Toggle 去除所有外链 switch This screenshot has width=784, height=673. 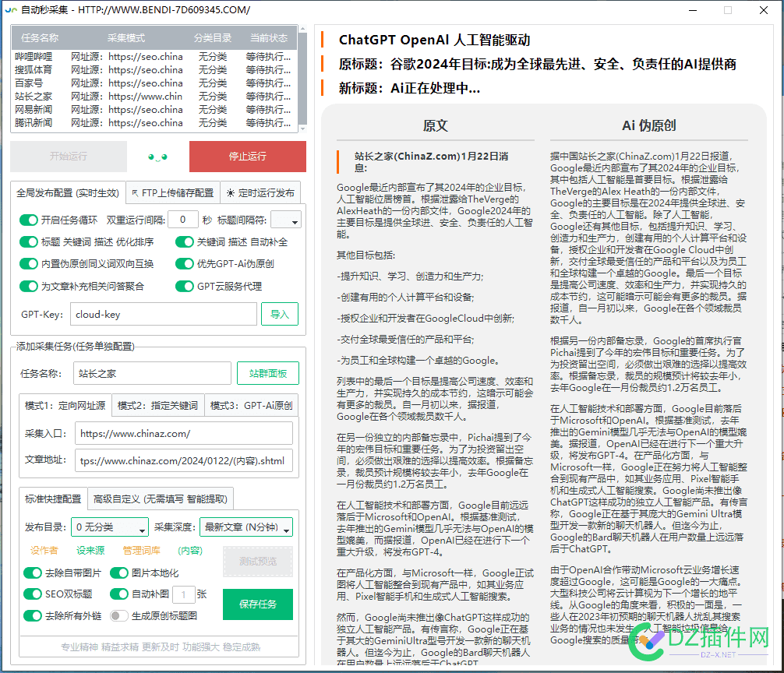pyautogui.click(x=33, y=615)
